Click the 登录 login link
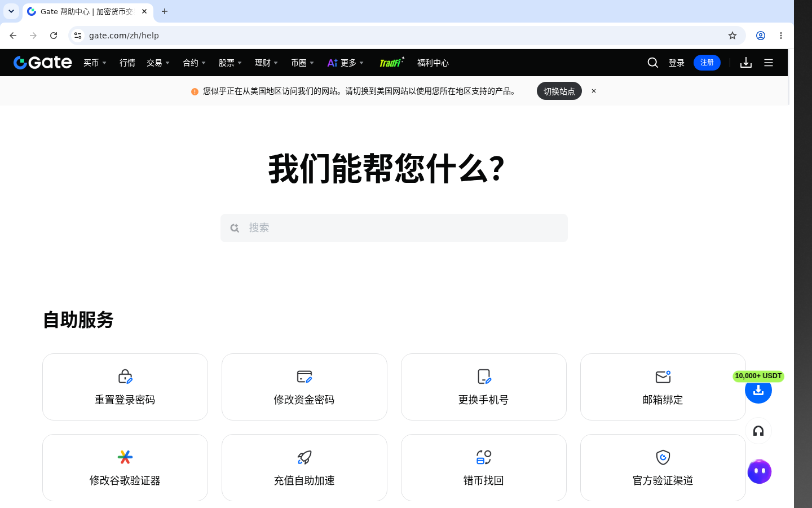This screenshot has width=812, height=508. pyautogui.click(x=677, y=63)
